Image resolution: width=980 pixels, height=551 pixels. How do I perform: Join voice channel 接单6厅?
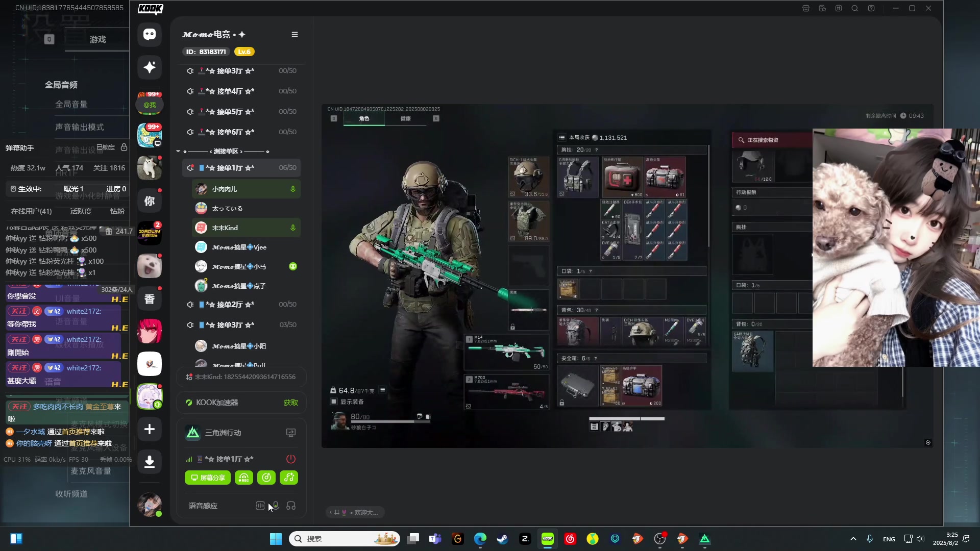pos(241,132)
